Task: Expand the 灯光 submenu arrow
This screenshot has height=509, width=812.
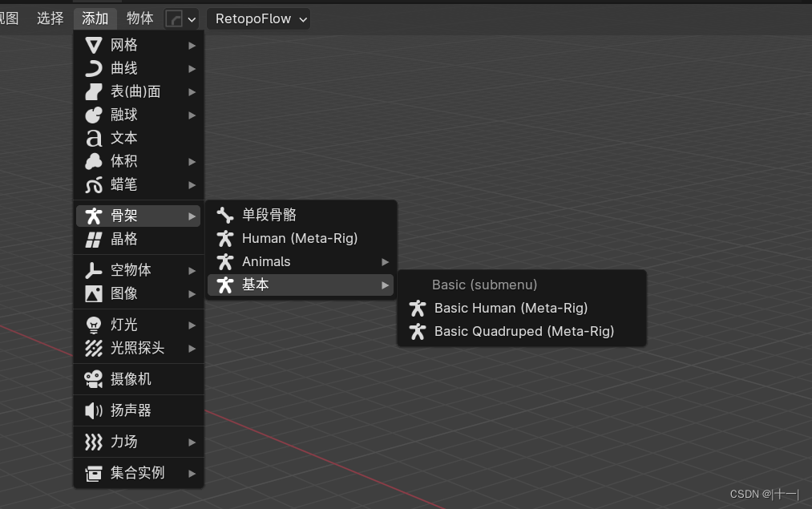Action: [192, 325]
